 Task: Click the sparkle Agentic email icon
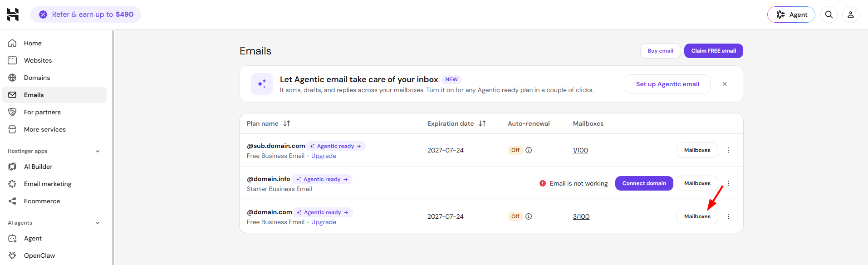(x=262, y=84)
